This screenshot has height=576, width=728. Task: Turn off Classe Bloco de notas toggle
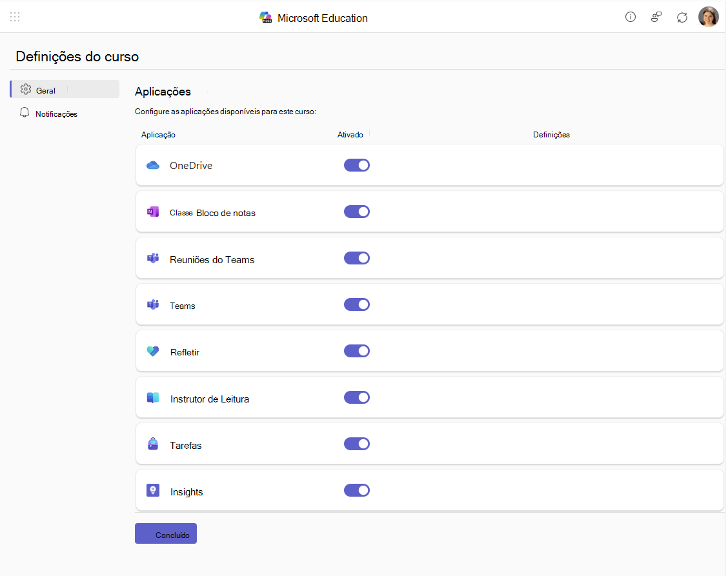click(x=356, y=212)
